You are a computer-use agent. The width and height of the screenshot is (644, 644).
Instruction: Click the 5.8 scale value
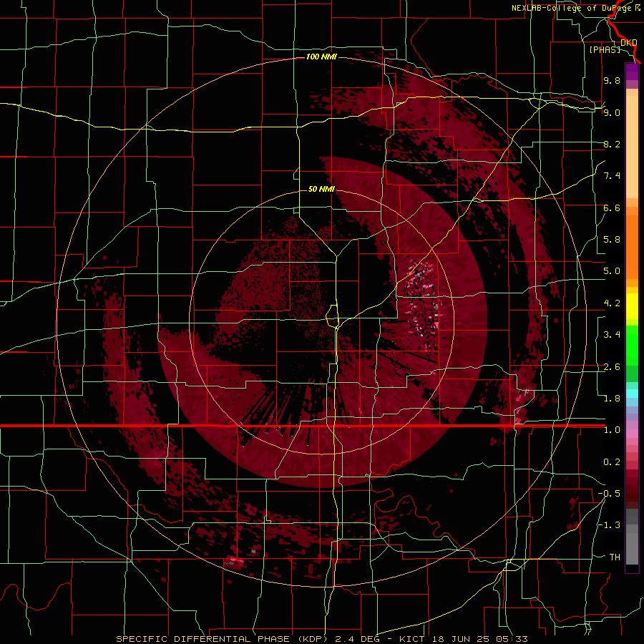612,240
